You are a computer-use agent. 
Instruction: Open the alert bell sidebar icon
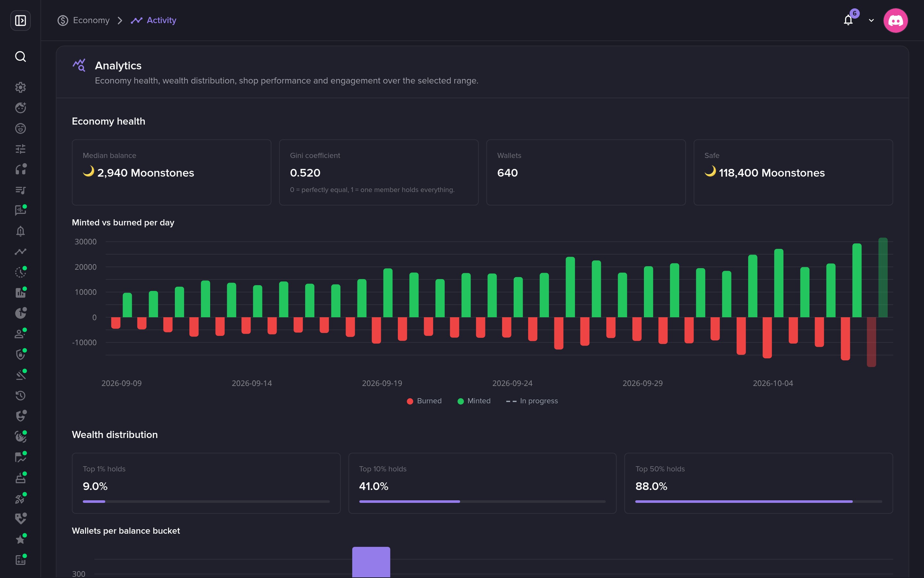point(20,231)
